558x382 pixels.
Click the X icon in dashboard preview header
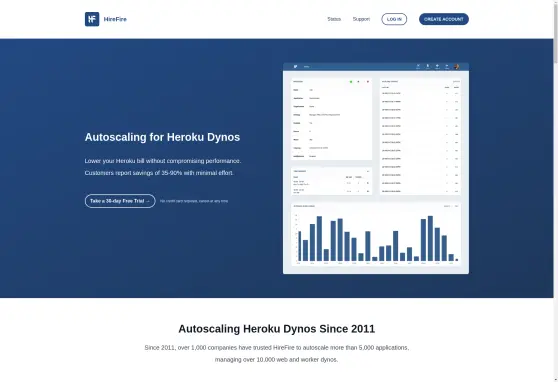click(418, 66)
